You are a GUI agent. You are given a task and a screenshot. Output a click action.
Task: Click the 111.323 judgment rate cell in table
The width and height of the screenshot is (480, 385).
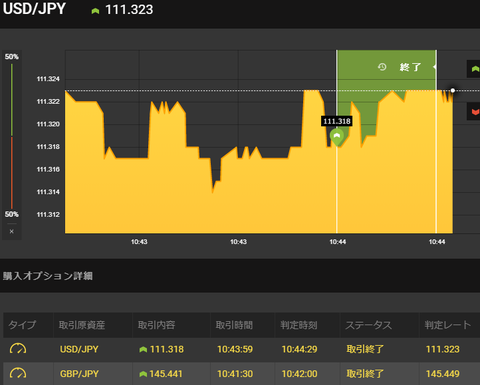pyautogui.click(x=443, y=349)
